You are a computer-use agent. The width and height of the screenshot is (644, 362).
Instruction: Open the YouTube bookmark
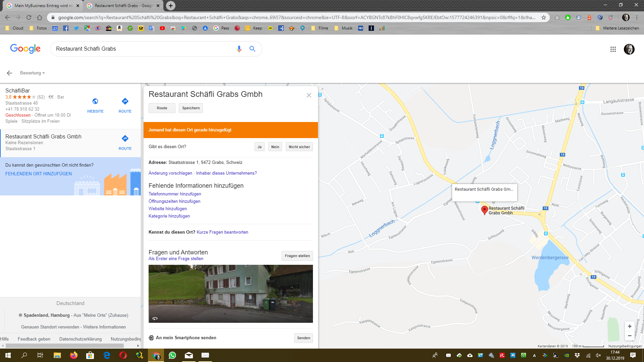pyautogui.click(x=162, y=28)
